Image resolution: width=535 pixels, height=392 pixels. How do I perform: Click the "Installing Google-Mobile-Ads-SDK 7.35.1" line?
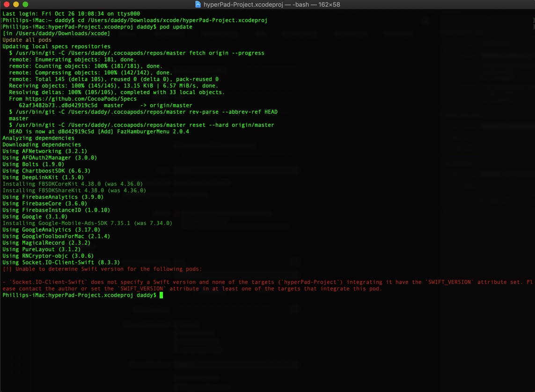point(87,223)
